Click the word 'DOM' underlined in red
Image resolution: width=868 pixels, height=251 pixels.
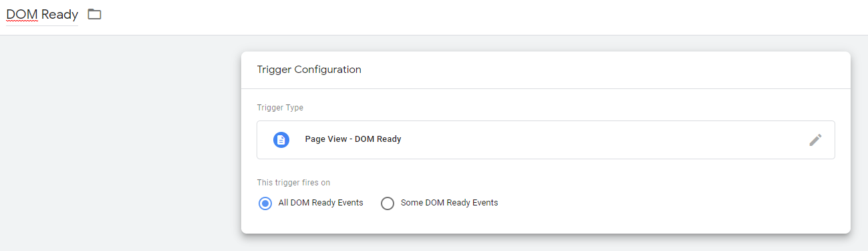click(x=21, y=14)
